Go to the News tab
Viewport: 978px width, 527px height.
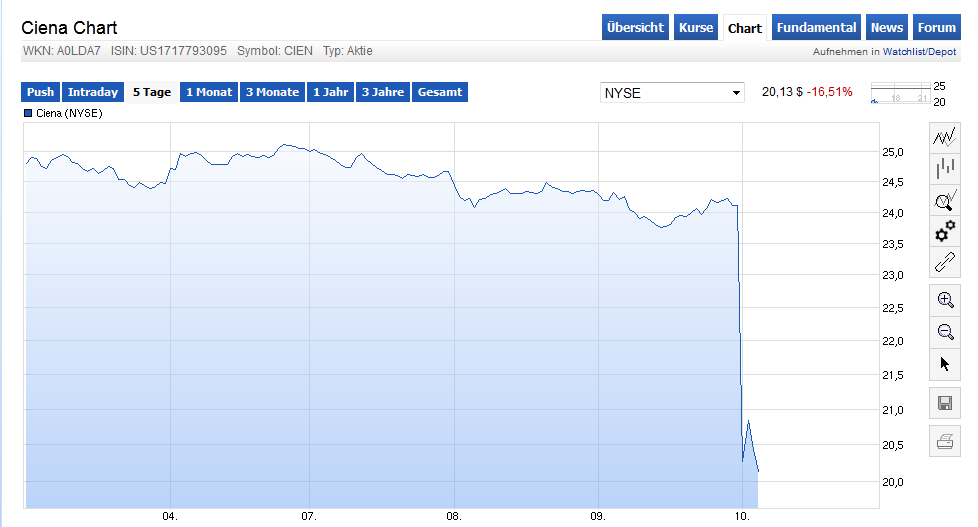pos(887,28)
